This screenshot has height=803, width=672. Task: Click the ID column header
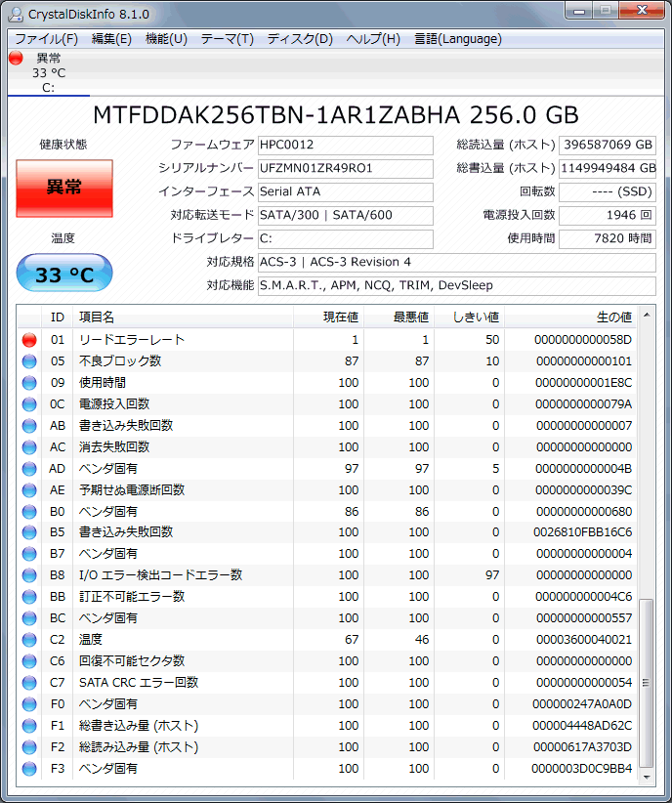pyautogui.click(x=58, y=317)
